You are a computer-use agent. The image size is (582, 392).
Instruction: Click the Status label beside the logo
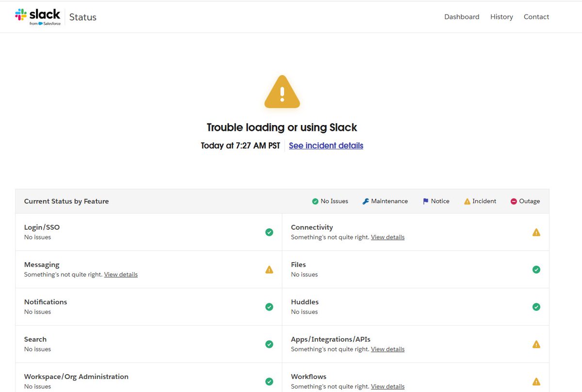83,17
